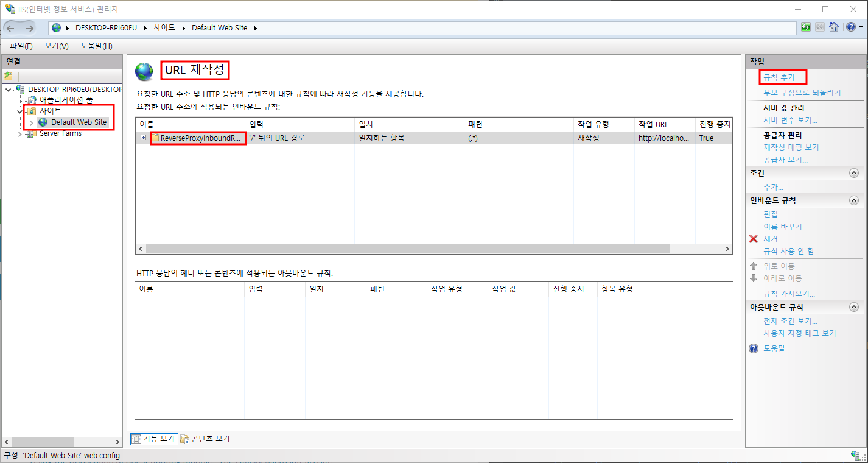This screenshot has height=463, width=868.
Task: Go back with the navigation Back arrow
Action: pos(11,28)
